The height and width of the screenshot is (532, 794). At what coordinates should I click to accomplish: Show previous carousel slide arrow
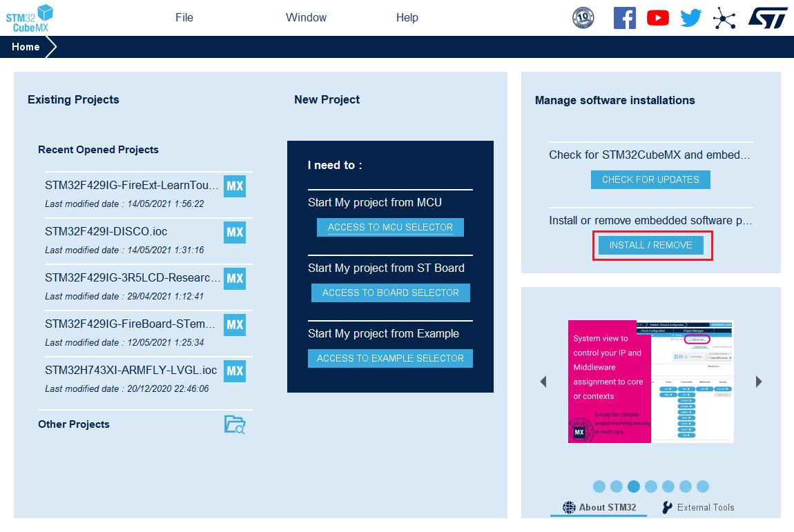(x=543, y=382)
